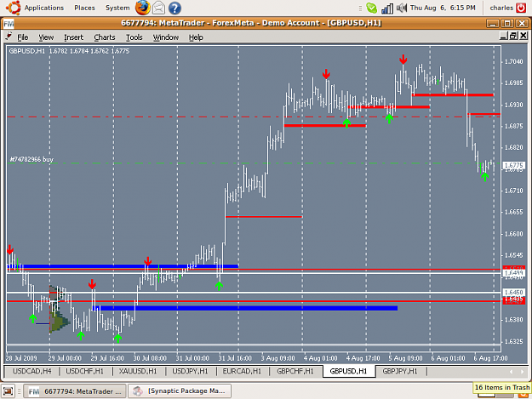Screen dimensions: 532x399
Task: Click the 1.6450 white price label
Action: 513,292
